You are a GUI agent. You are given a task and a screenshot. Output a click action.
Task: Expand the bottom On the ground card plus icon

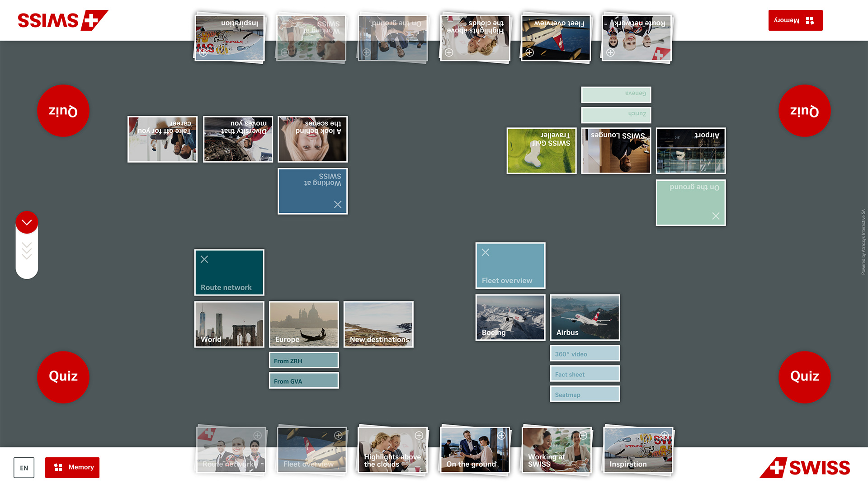501,436
